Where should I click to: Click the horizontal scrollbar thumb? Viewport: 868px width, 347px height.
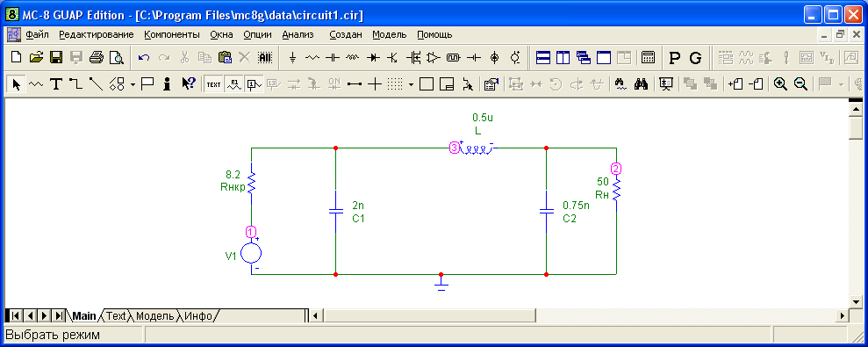click(429, 316)
